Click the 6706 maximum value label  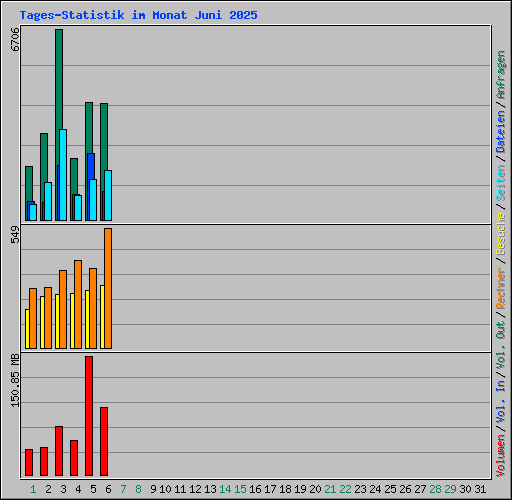pos(15,39)
